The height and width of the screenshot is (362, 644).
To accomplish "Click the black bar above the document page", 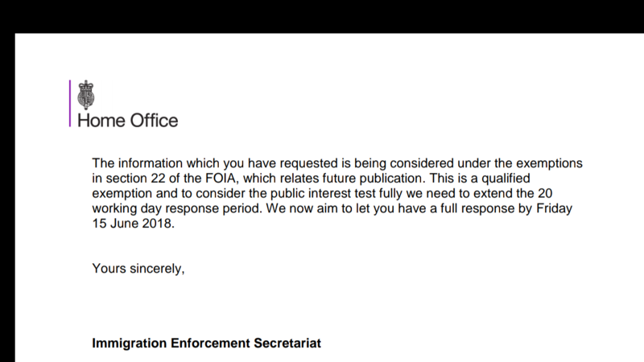I will 322,16.
